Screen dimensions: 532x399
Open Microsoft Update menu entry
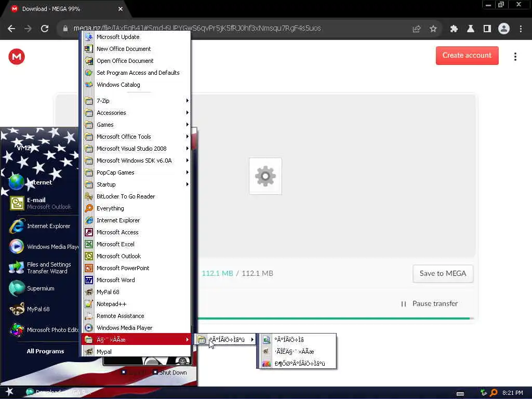(x=136, y=37)
